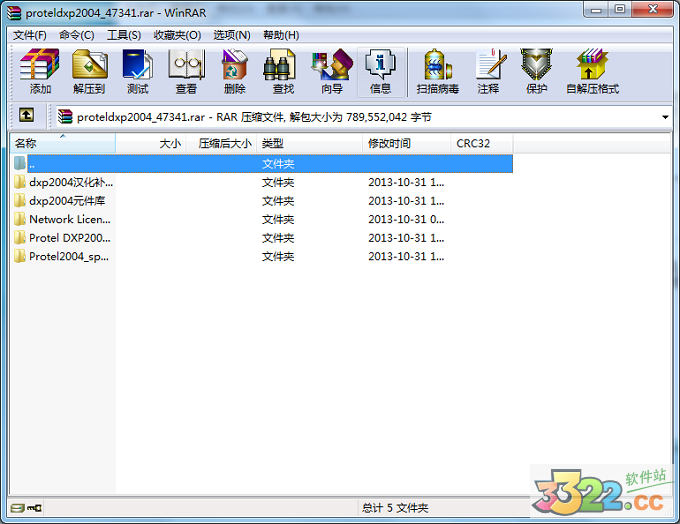Click the 自解压格式 (SFX) icon
680x524 pixels.
[x=592, y=65]
